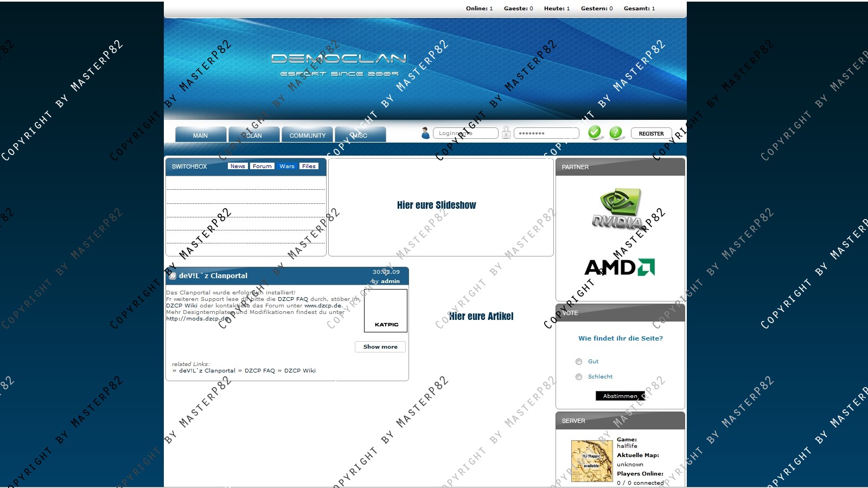This screenshot has height=488, width=868.
Task: Click the NVIDIA partner logo
Action: pyautogui.click(x=617, y=208)
